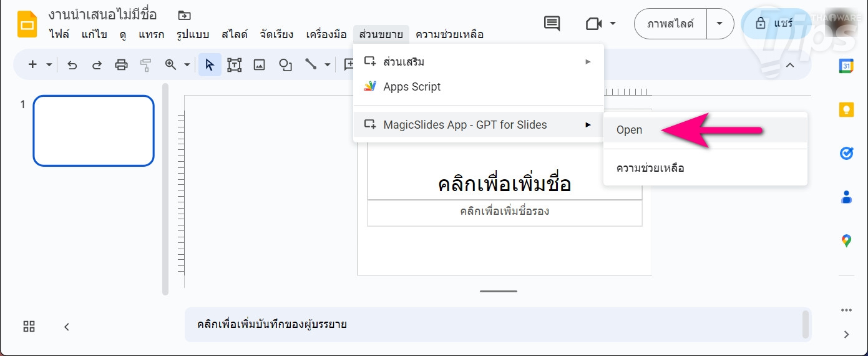The height and width of the screenshot is (356, 868).
Task: Click the Redo arrow in the toolbar
Action: point(97,64)
